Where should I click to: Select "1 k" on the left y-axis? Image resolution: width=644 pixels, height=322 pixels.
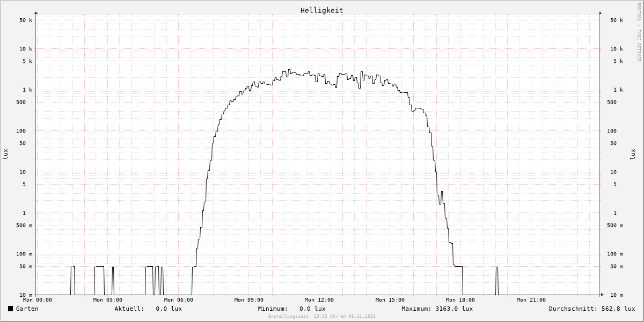point(27,90)
